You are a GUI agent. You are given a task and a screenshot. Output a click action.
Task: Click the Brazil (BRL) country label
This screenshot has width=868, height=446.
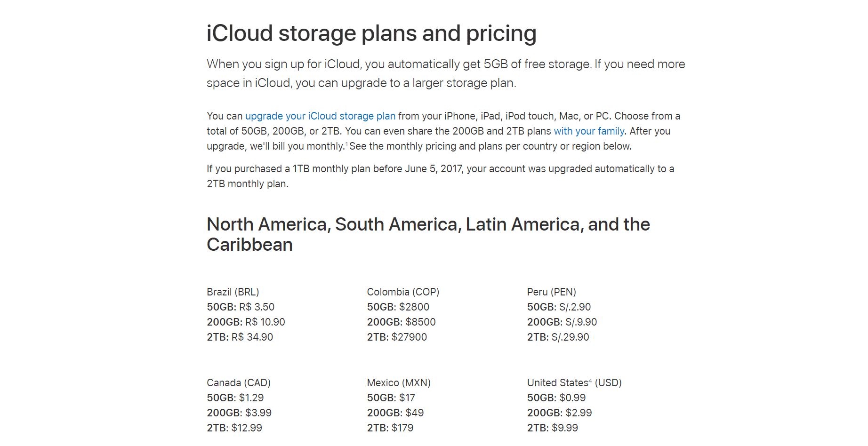[x=233, y=292]
